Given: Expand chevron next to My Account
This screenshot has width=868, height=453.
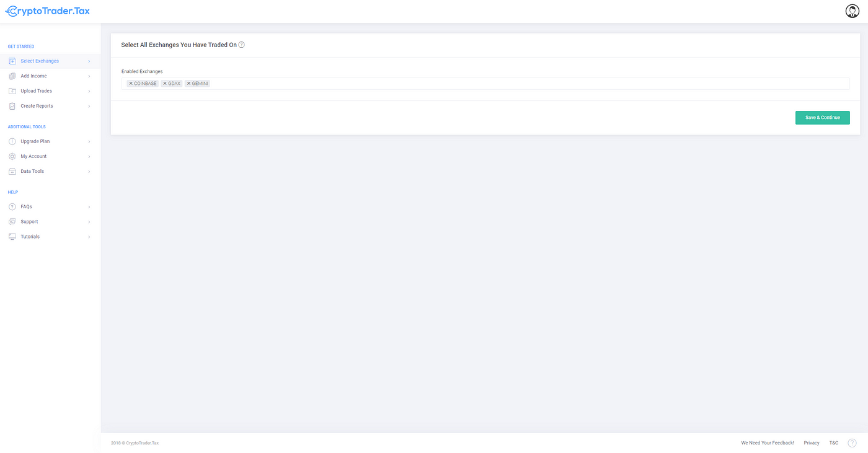Looking at the screenshot, I should point(89,156).
